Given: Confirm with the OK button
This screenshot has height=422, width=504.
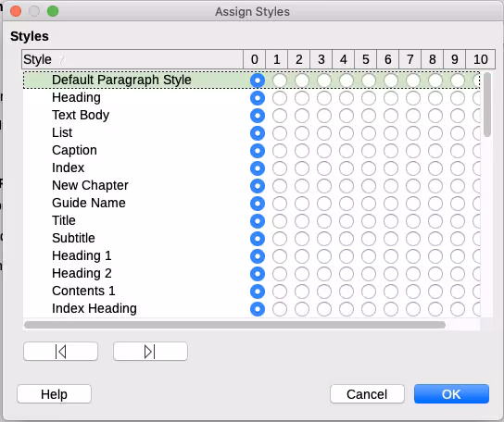Looking at the screenshot, I should 451,394.
